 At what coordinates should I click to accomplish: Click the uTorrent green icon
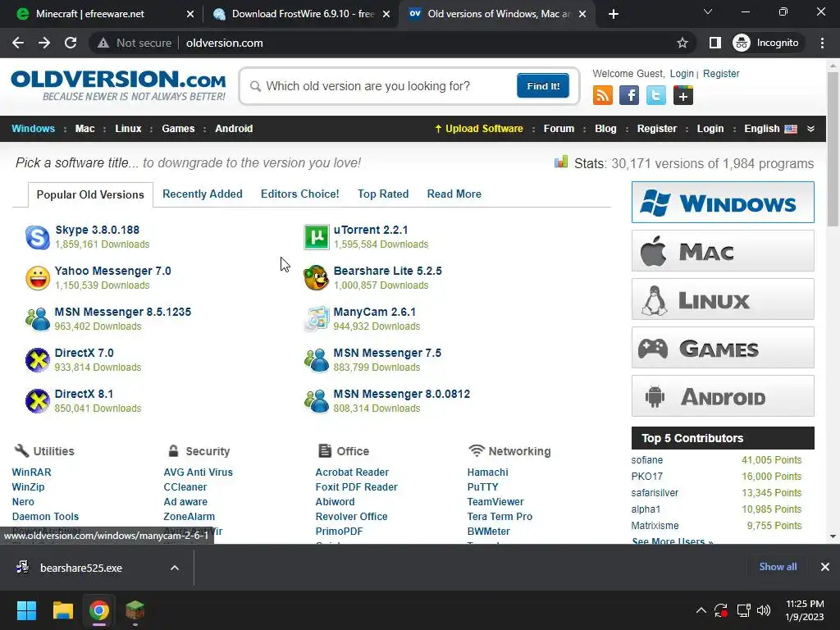point(317,237)
